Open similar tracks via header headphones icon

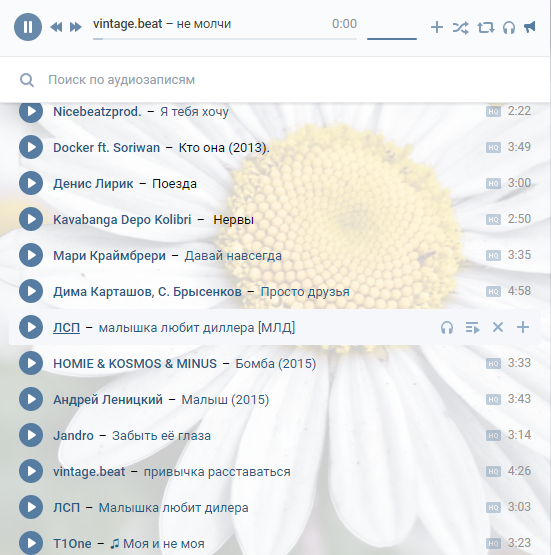tap(509, 28)
